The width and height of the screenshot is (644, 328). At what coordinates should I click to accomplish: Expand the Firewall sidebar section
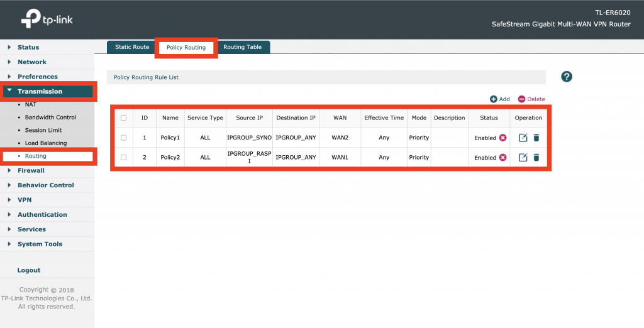(31, 170)
